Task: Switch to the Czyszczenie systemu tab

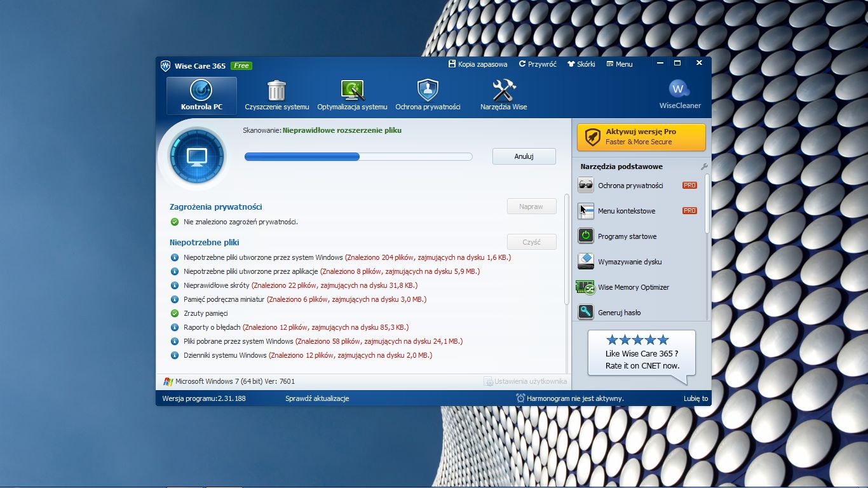Action: coord(277,96)
